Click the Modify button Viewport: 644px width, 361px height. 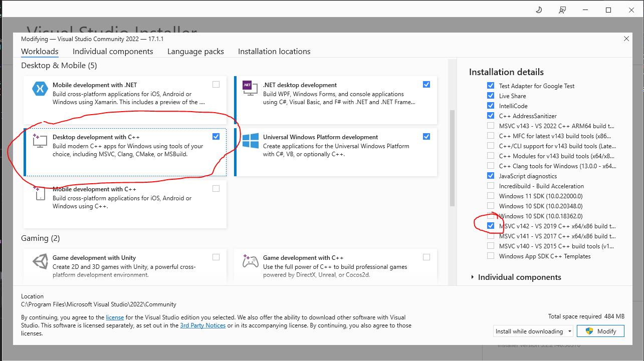click(x=601, y=331)
